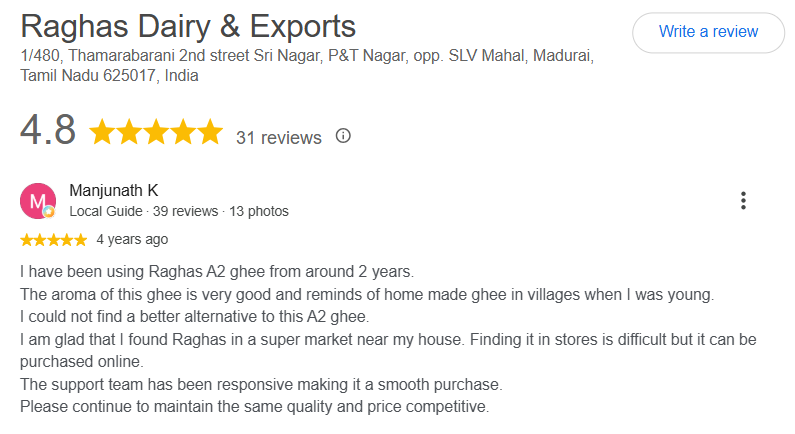This screenshot has height=434, width=795.
Task: Click the Local Guide badge on avatar
Action: (x=49, y=212)
